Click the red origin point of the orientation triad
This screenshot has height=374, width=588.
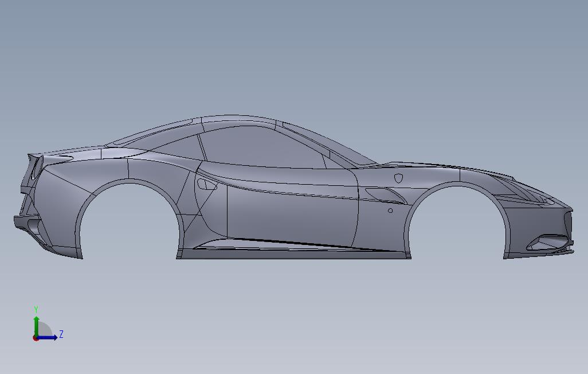coord(36,338)
